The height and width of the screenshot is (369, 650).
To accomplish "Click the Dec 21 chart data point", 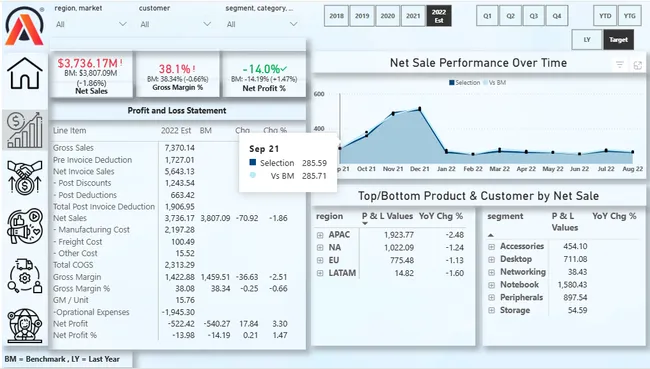I will coord(420,109).
